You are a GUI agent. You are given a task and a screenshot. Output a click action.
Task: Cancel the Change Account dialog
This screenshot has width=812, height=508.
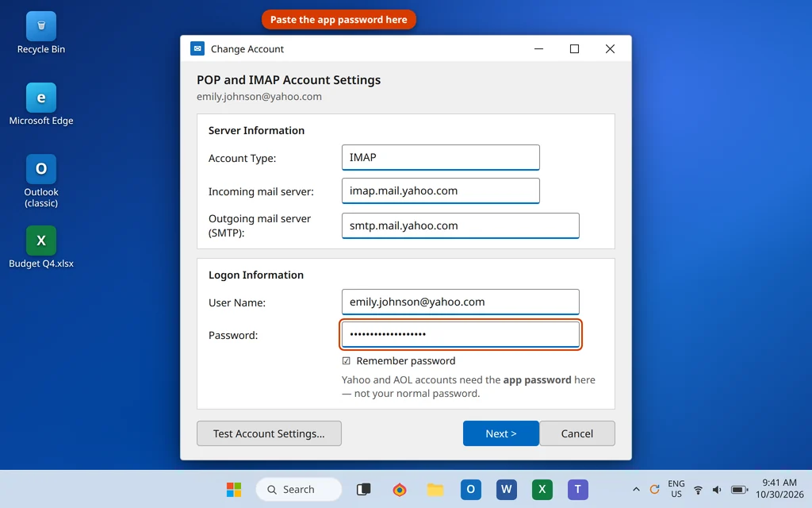(577, 433)
